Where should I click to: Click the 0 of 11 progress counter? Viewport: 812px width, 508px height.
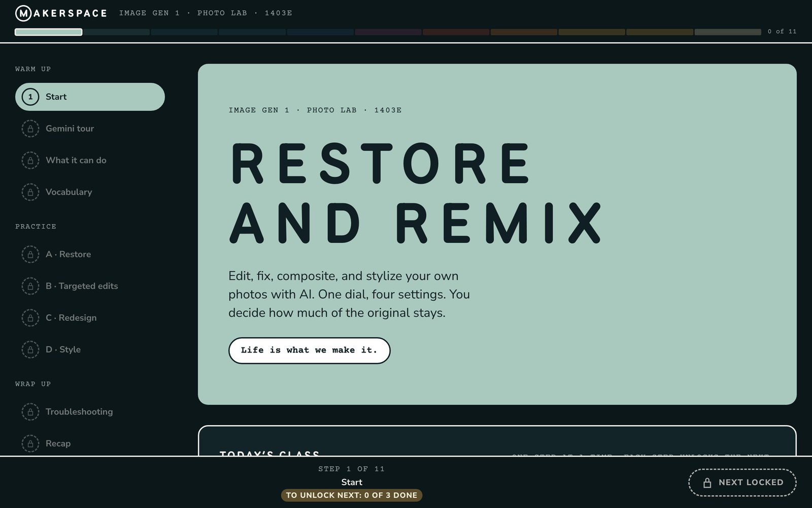coord(782,31)
